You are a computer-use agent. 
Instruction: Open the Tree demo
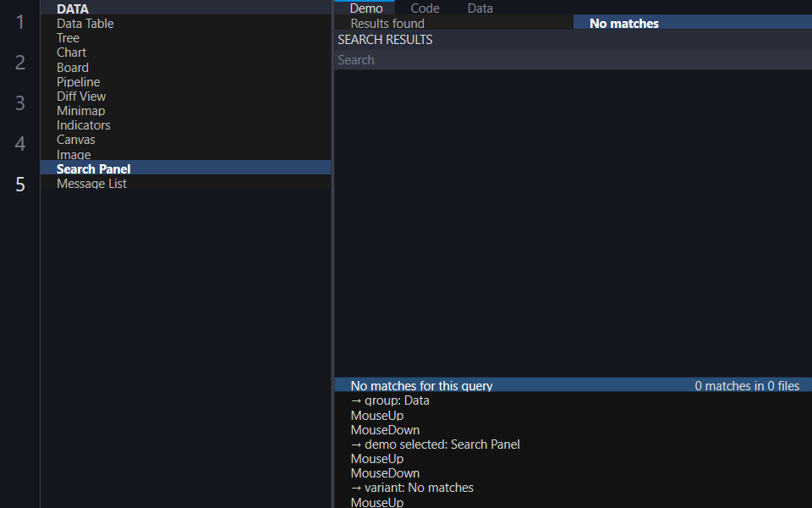point(185,38)
